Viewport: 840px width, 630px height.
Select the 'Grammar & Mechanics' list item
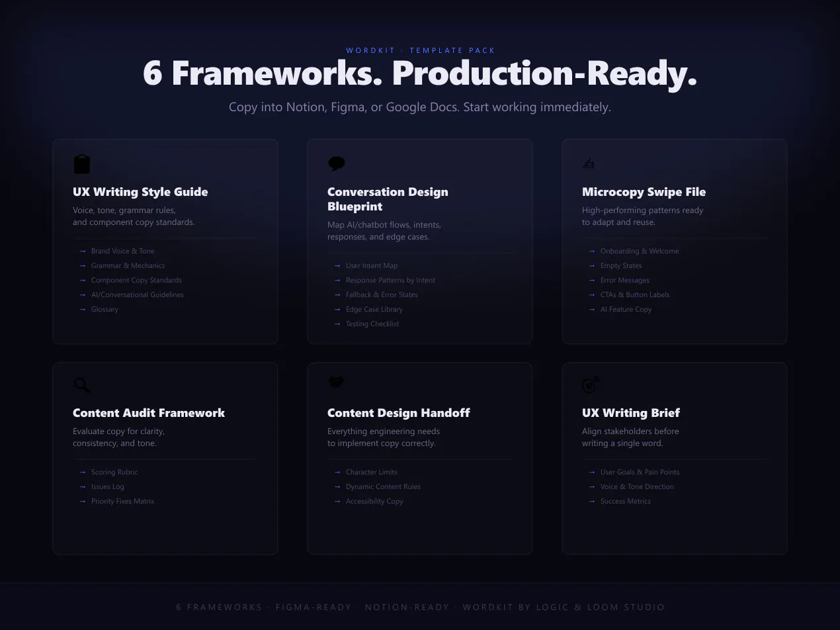coord(128,265)
